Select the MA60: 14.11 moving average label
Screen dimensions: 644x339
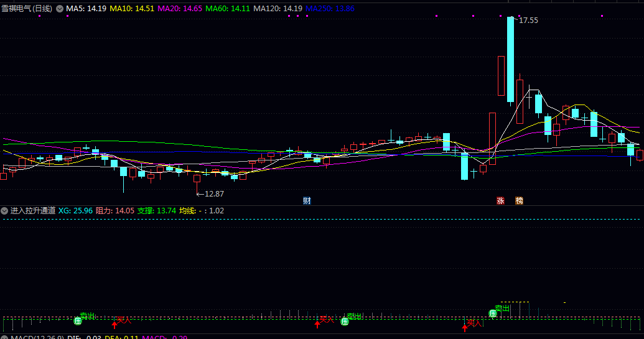(228, 9)
